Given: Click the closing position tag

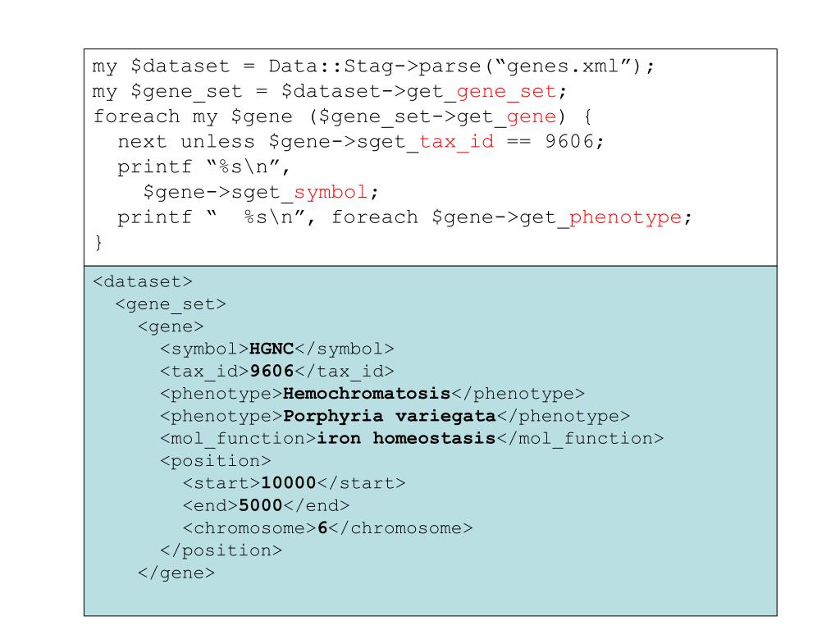Looking at the screenshot, I should (221, 550).
